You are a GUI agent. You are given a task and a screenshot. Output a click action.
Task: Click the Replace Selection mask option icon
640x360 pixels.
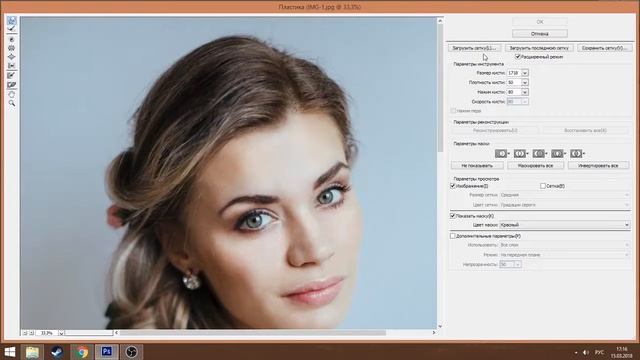[502, 153]
